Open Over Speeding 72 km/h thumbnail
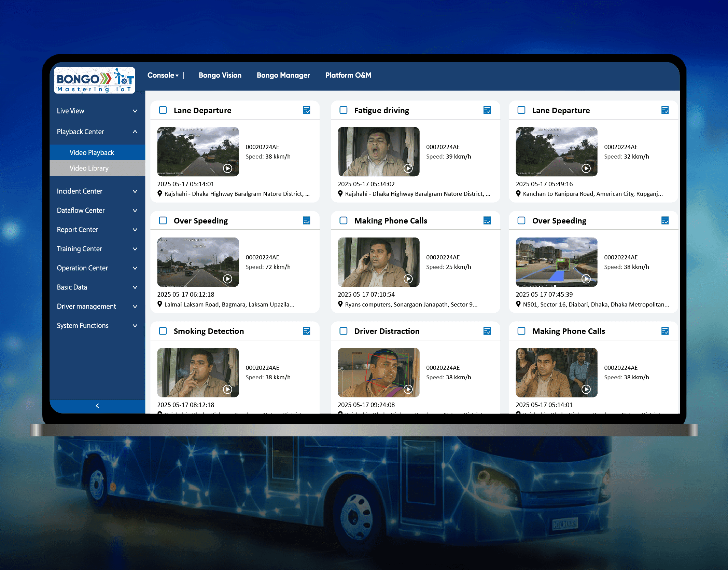The image size is (728, 570). pyautogui.click(x=198, y=262)
